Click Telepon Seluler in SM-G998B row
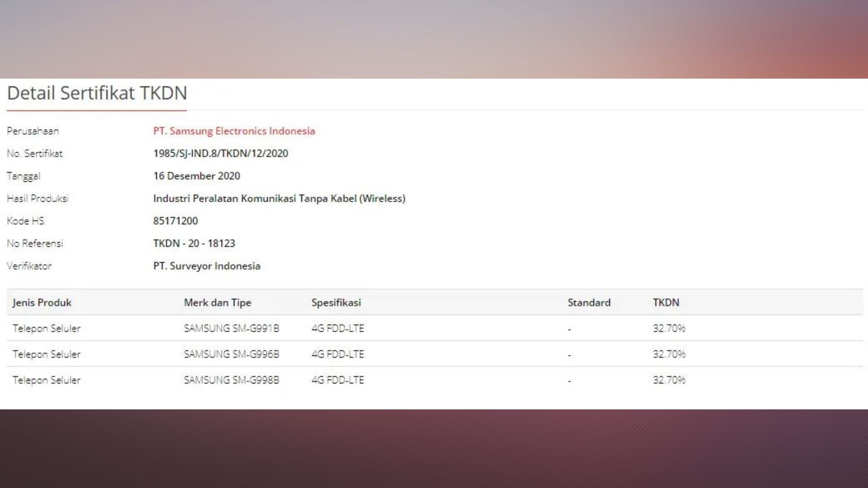 point(46,380)
